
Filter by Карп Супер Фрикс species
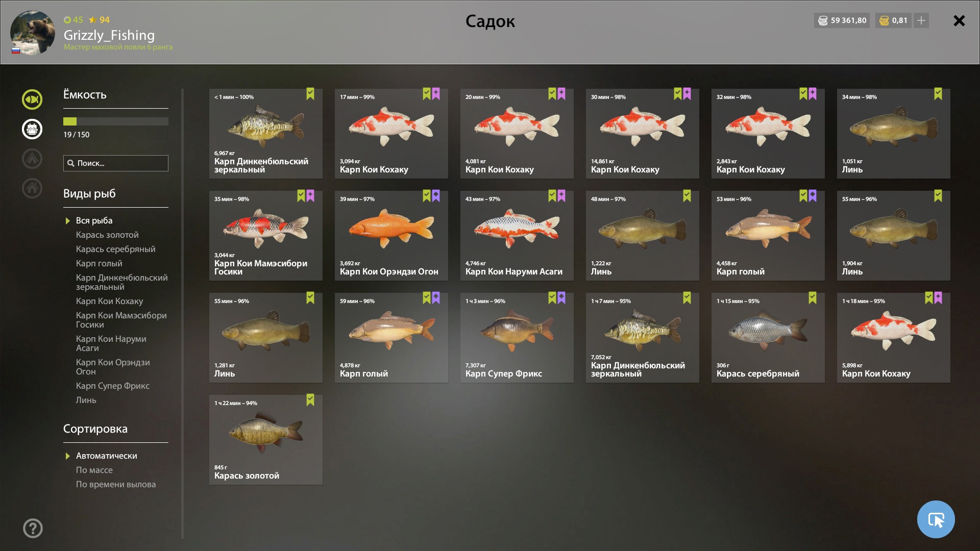(113, 386)
